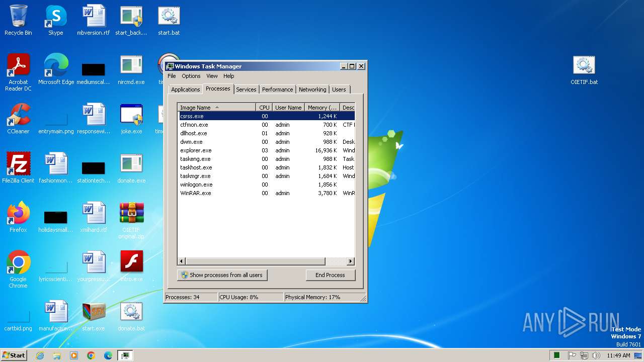The width and height of the screenshot is (644, 362).
Task: Sort processes by Memory column
Action: (x=322, y=108)
